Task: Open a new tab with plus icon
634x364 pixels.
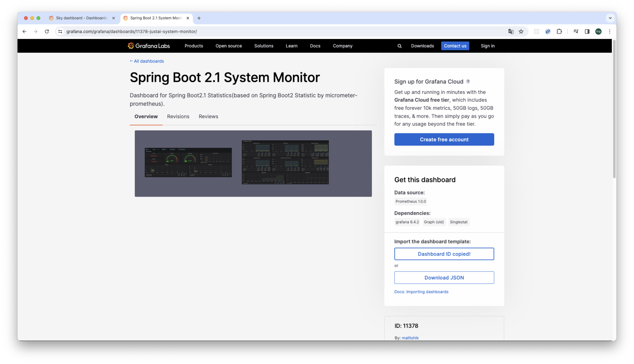Action: click(199, 18)
